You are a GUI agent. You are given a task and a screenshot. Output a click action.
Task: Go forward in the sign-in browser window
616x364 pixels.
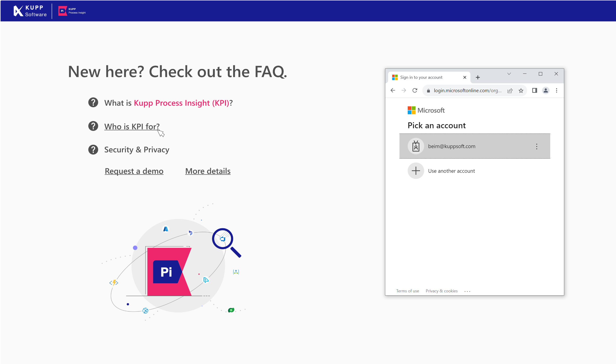[x=404, y=91]
